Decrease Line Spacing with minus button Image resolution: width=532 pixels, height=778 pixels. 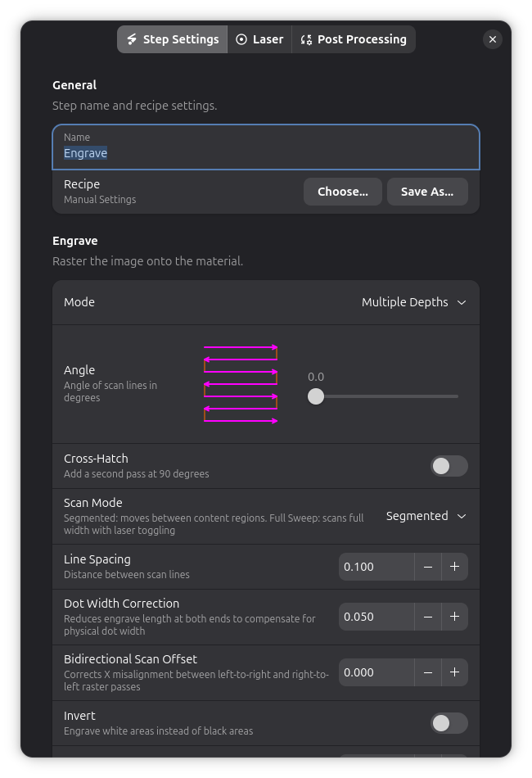coord(428,567)
